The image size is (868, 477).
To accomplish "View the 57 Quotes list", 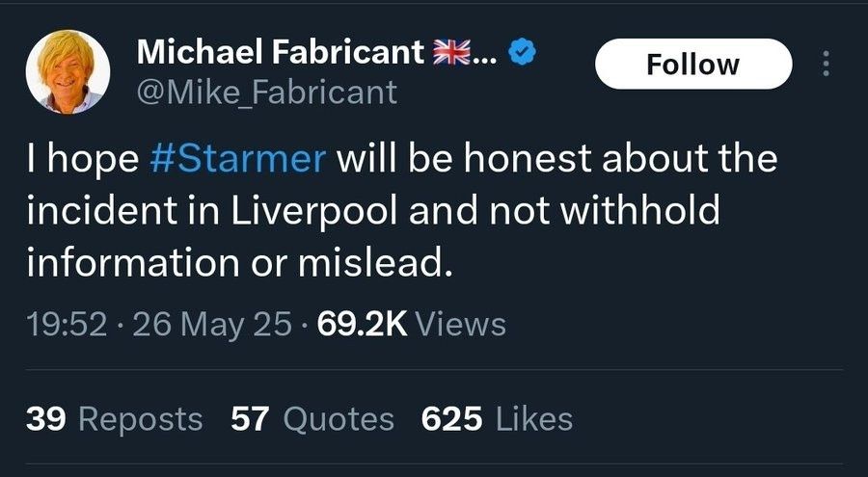I will pyautogui.click(x=312, y=419).
